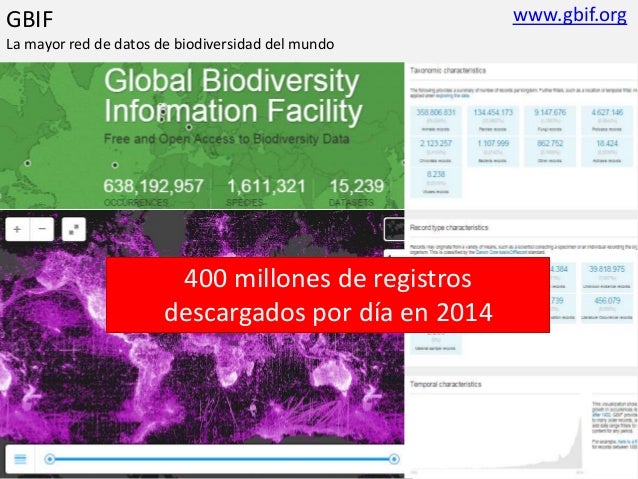Select the 456.079 record type box
The height and width of the screenshot is (479, 638).
(607, 308)
